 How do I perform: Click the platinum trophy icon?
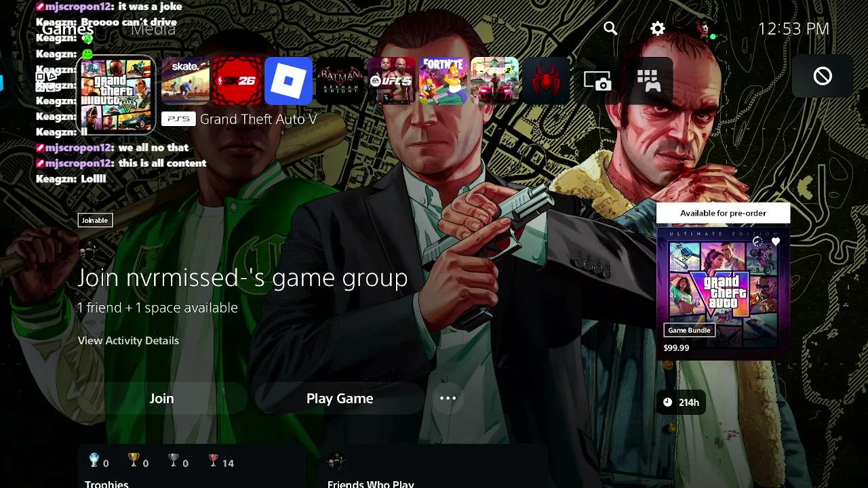(x=94, y=461)
